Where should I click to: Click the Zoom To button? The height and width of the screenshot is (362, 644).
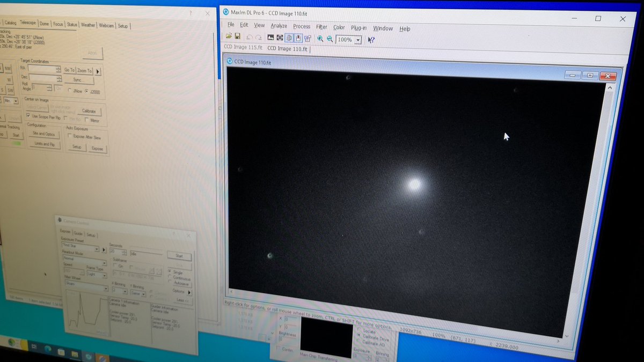pyautogui.click(x=85, y=71)
